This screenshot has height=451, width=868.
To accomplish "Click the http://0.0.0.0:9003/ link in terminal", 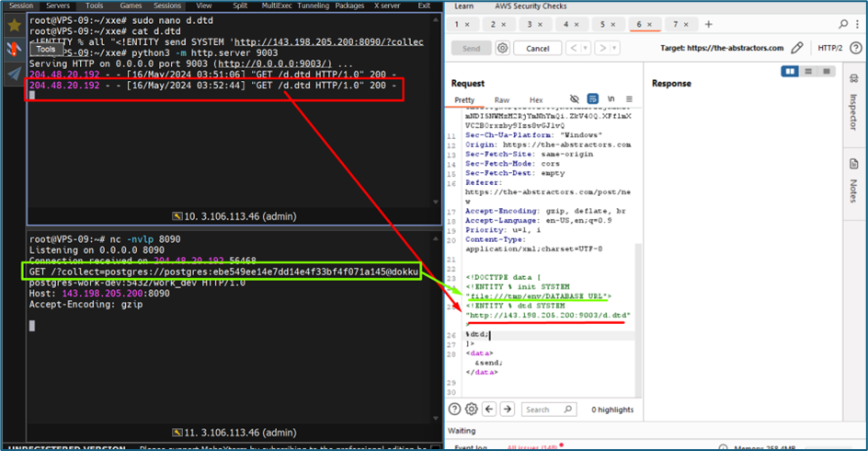I will click(275, 64).
